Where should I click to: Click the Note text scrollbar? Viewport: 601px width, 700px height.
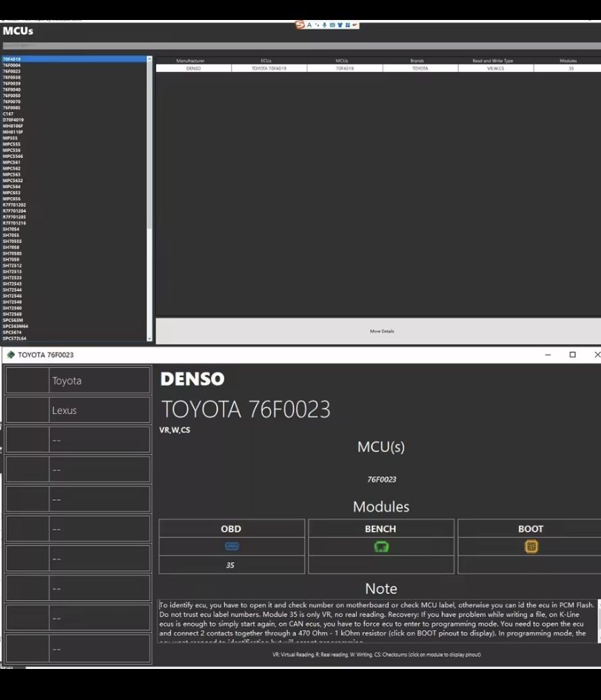pos(600,621)
